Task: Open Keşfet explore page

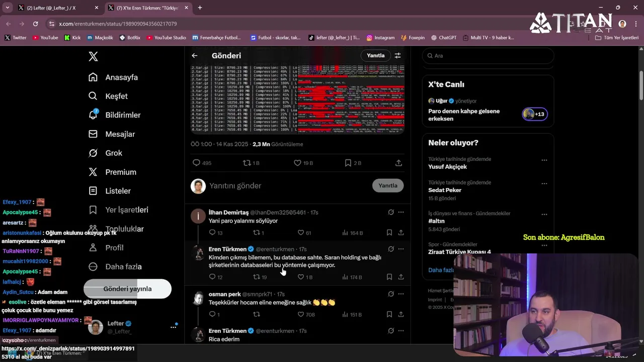Action: pyautogui.click(x=108, y=96)
